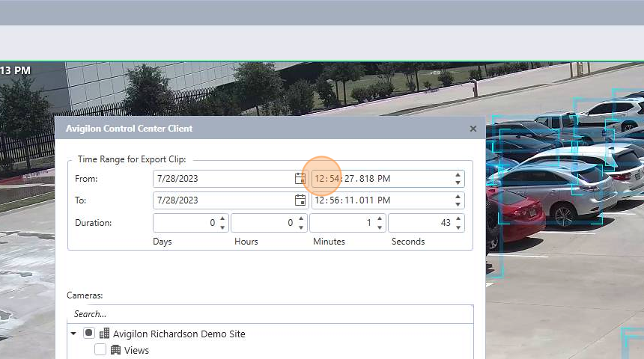Collapse the Avigilon Richardson Demo Site node
644x359 pixels.
pos(73,334)
